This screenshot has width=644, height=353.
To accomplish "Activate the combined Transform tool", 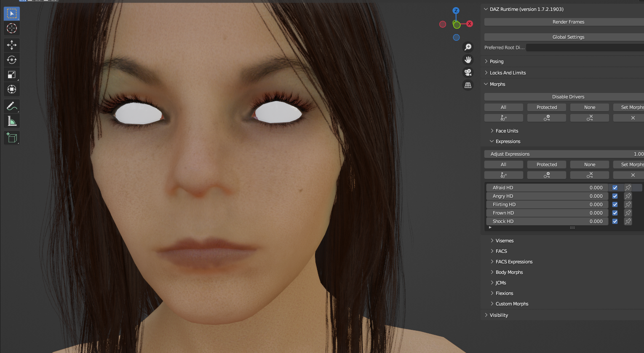I will [x=12, y=89].
